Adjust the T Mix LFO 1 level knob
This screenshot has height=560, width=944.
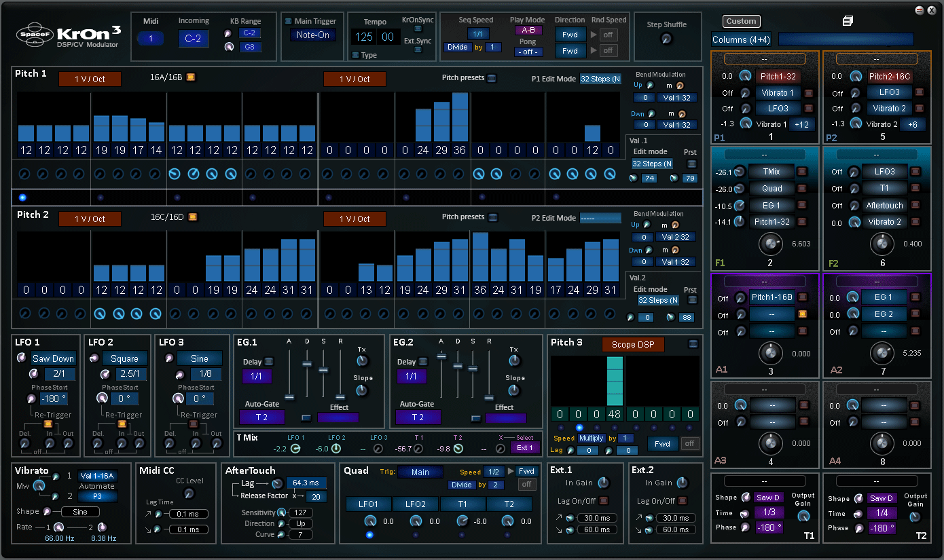tap(295, 449)
